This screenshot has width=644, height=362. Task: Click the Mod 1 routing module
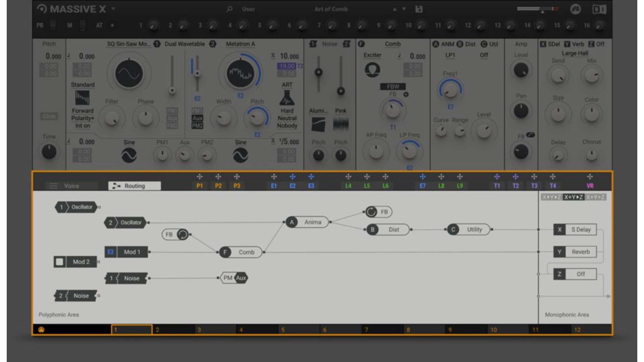126,252
